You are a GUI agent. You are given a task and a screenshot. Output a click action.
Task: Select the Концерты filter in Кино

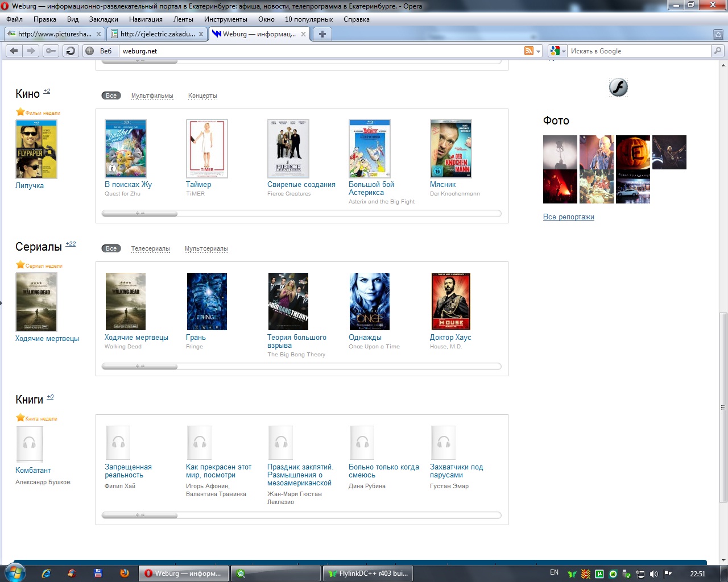[202, 95]
